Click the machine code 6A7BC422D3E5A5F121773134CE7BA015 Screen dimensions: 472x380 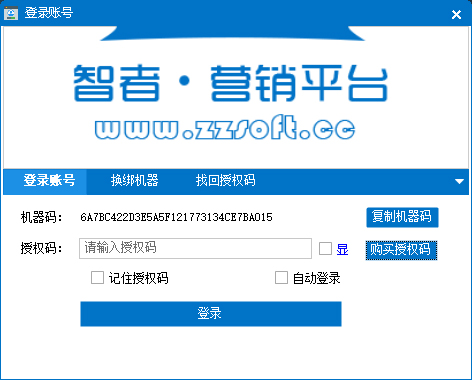(176, 217)
